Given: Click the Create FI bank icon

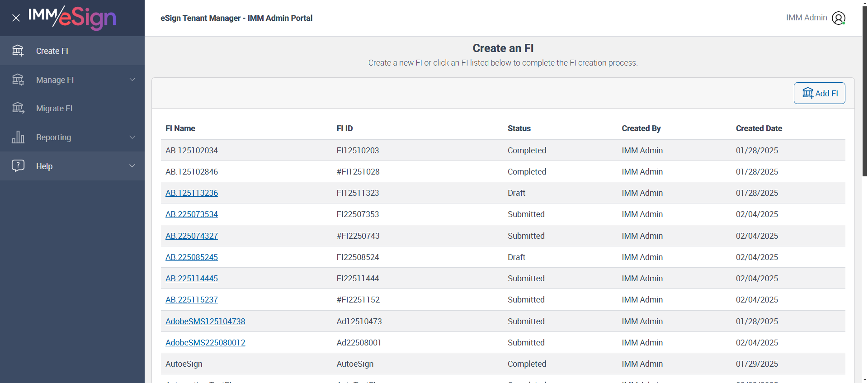Looking at the screenshot, I should click(x=18, y=51).
